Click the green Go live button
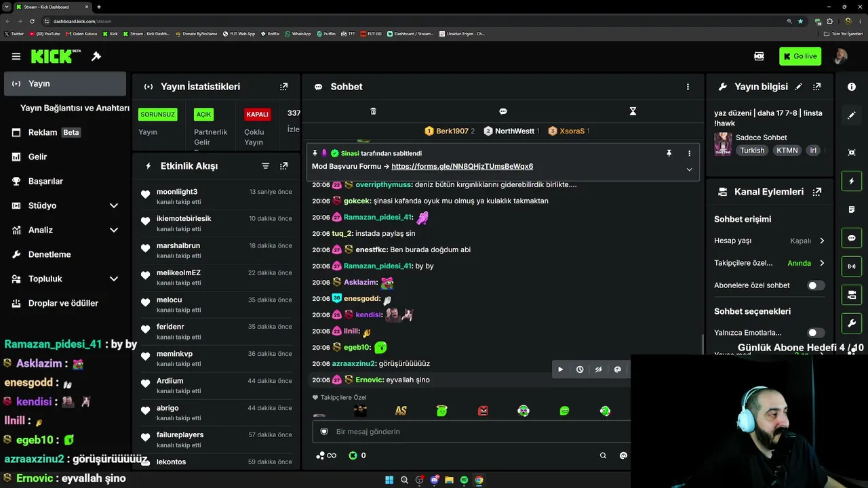This screenshot has height=488, width=868. (x=800, y=56)
